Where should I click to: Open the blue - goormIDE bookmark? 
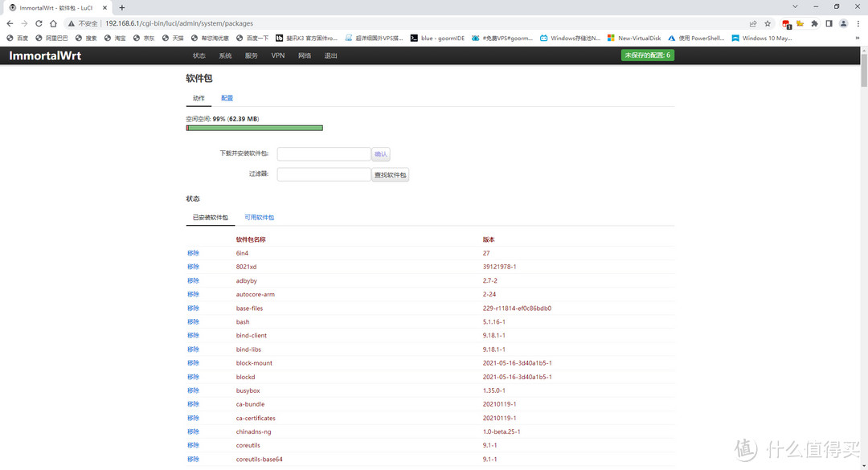pyautogui.click(x=437, y=38)
